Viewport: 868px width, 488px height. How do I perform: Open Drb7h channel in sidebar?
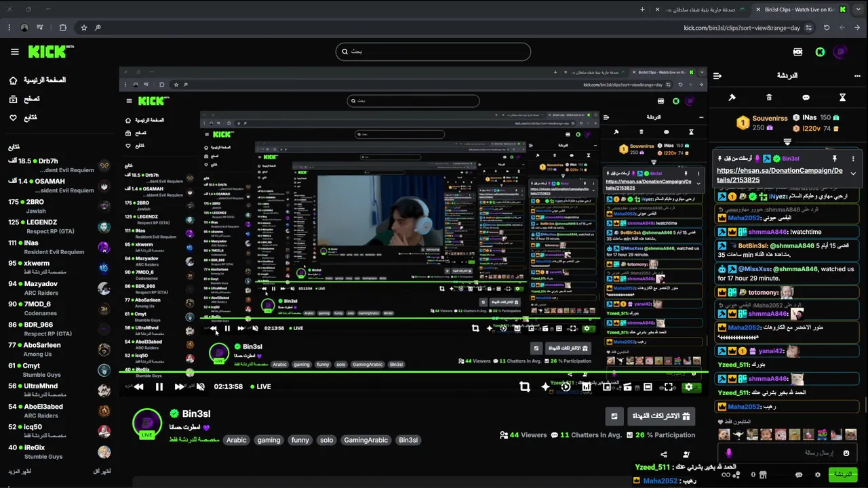59,165
